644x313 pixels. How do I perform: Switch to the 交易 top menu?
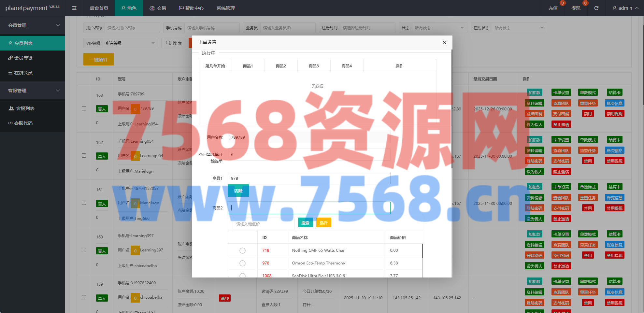click(158, 8)
